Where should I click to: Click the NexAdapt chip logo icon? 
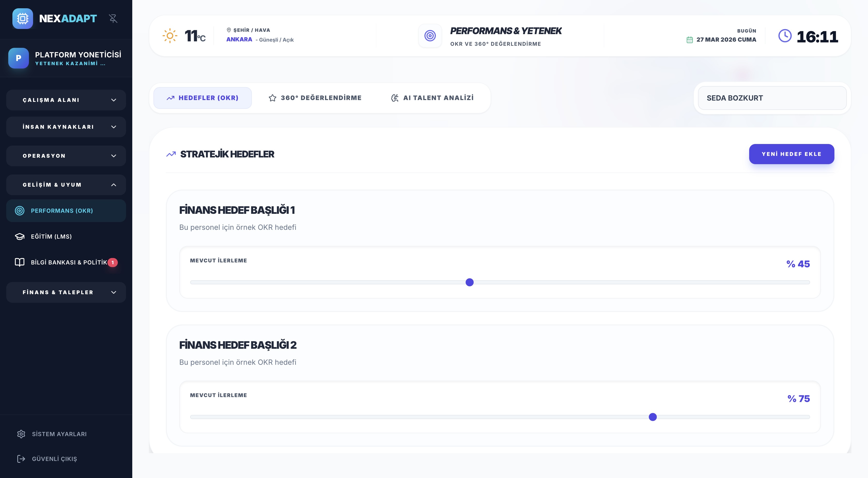click(22, 19)
